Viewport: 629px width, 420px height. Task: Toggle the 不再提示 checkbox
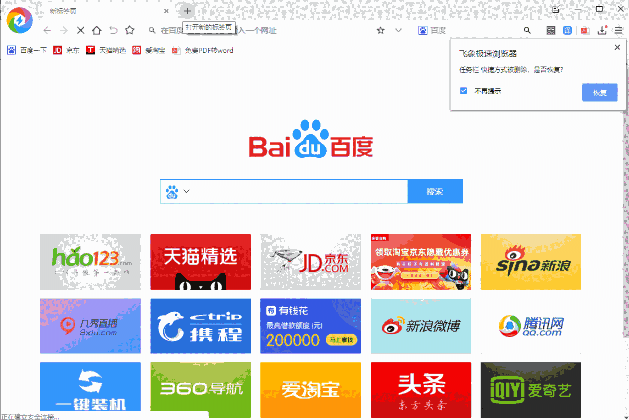pyautogui.click(x=463, y=91)
